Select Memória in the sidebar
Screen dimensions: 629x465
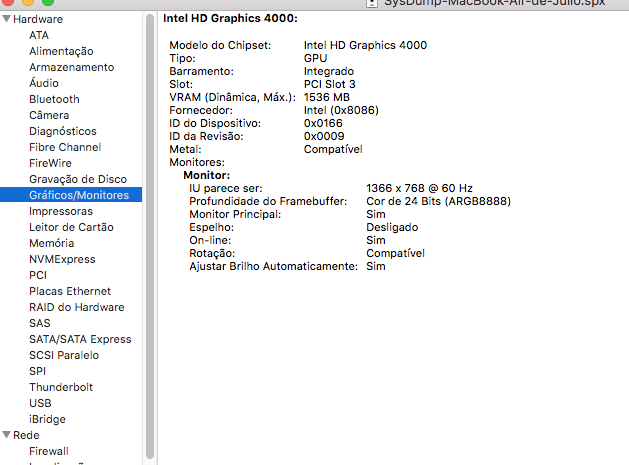coord(51,243)
